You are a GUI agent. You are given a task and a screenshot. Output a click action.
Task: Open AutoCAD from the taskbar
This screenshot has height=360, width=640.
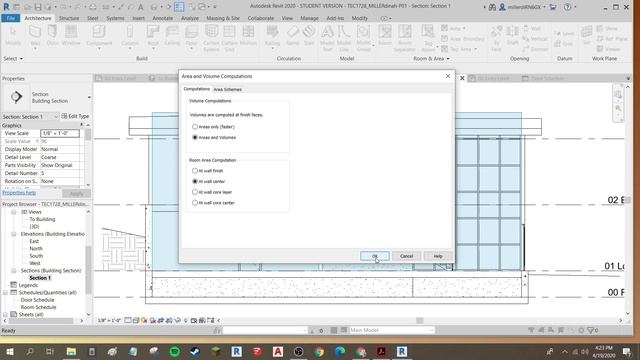pos(278,351)
